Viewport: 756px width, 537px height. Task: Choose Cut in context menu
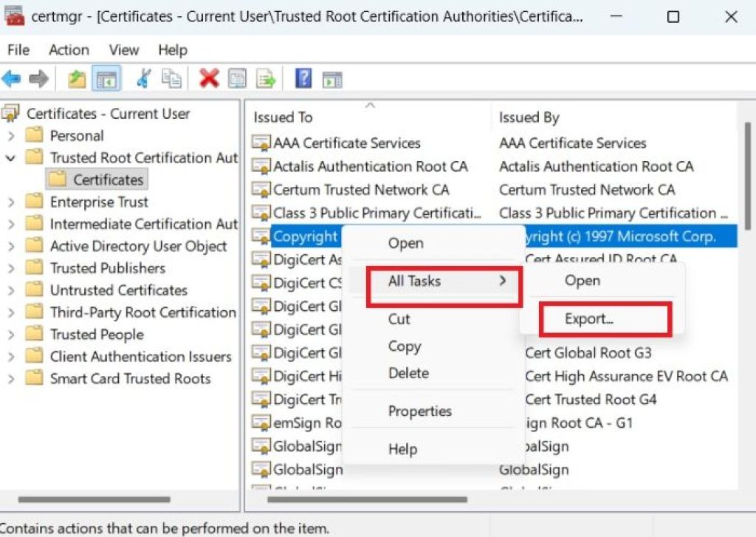(x=399, y=319)
